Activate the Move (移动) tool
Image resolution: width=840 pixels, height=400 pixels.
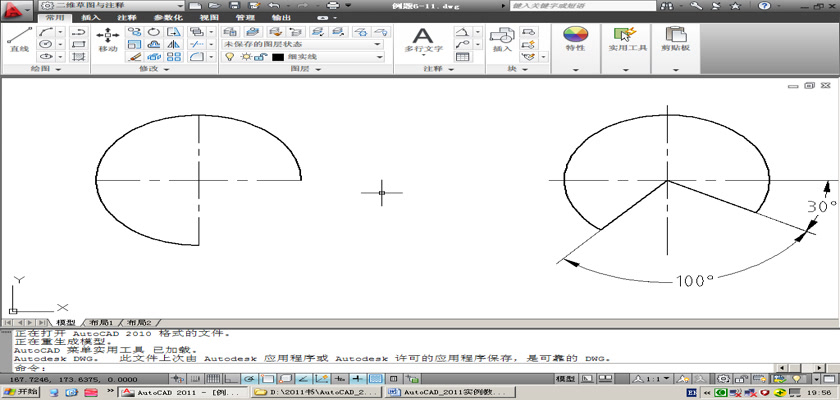click(x=108, y=40)
